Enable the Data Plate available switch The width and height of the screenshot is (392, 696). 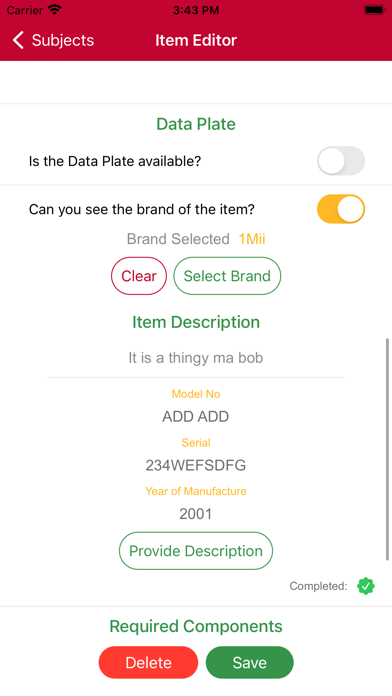341,161
